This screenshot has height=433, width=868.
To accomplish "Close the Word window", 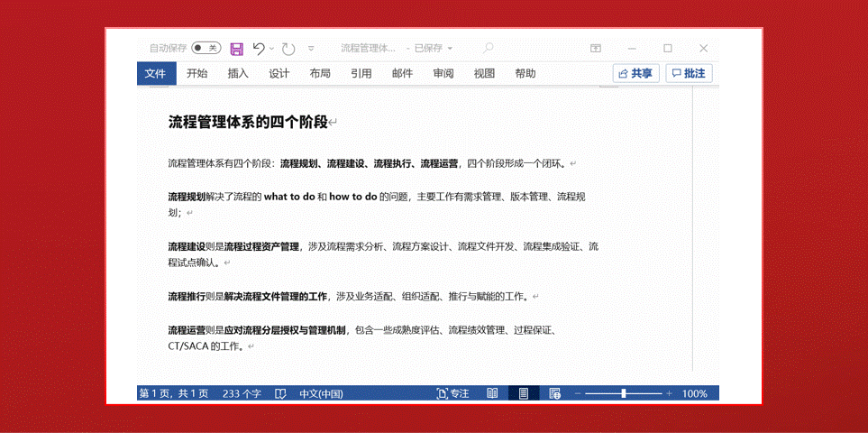I will (x=704, y=49).
